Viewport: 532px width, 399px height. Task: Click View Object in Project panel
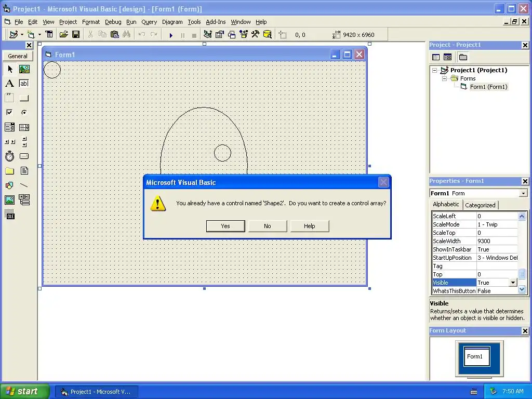pos(447,57)
